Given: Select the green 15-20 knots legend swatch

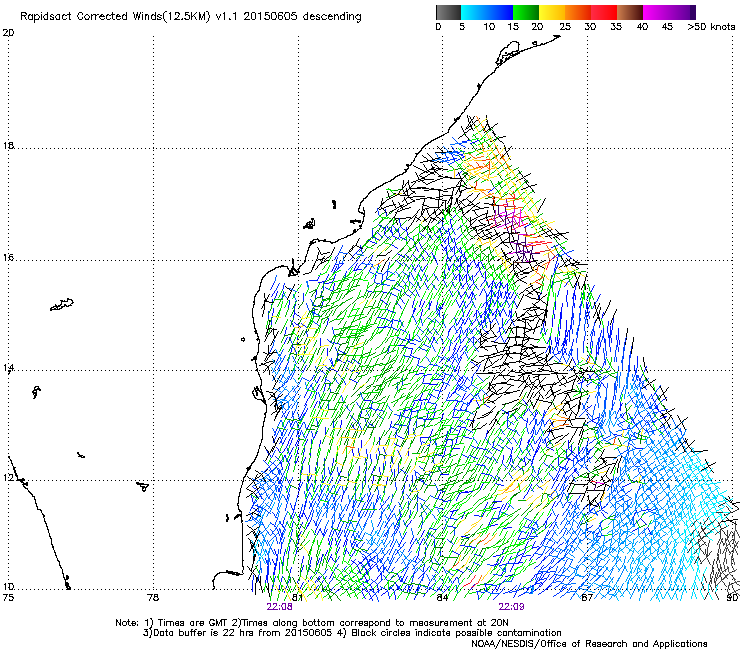Looking at the screenshot, I should pyautogui.click(x=526, y=12).
